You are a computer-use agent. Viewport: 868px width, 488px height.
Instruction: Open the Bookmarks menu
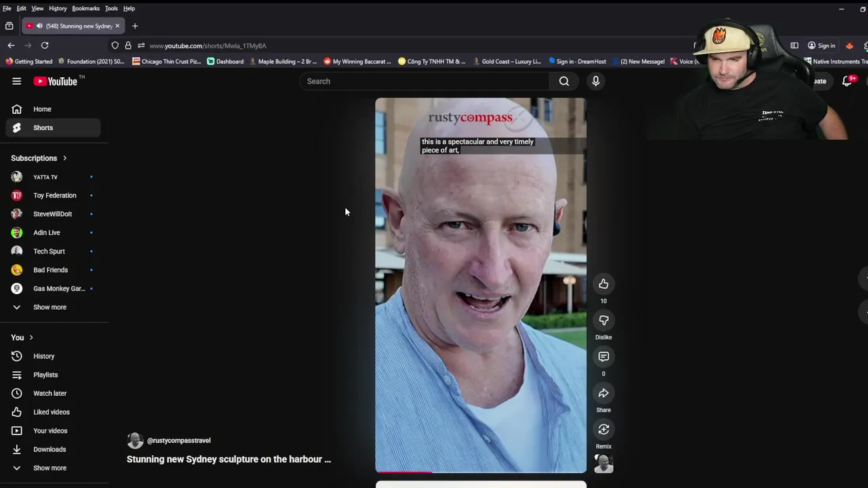[x=85, y=8]
